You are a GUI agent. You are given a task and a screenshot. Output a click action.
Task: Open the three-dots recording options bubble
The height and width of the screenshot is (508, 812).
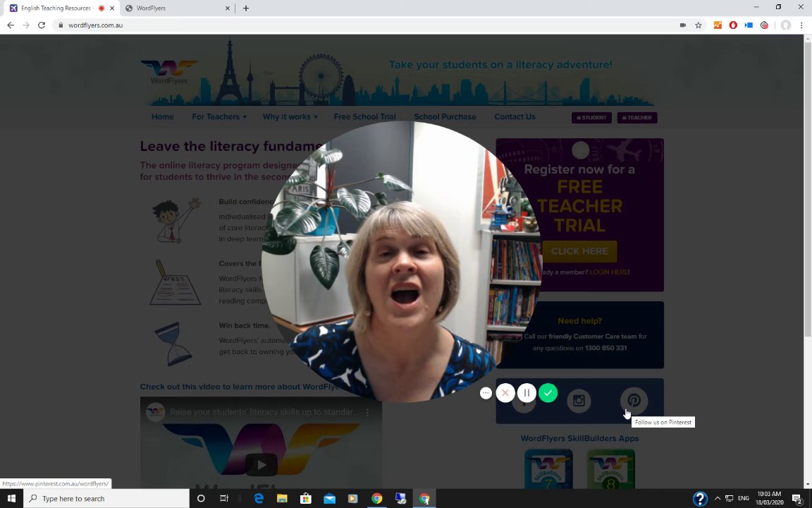tap(486, 393)
